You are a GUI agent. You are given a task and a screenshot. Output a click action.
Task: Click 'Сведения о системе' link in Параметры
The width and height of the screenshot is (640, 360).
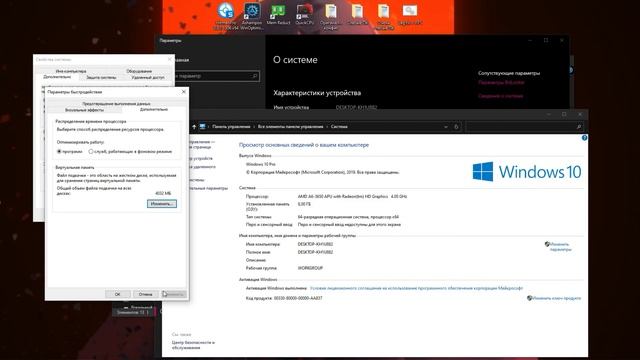[500, 96]
